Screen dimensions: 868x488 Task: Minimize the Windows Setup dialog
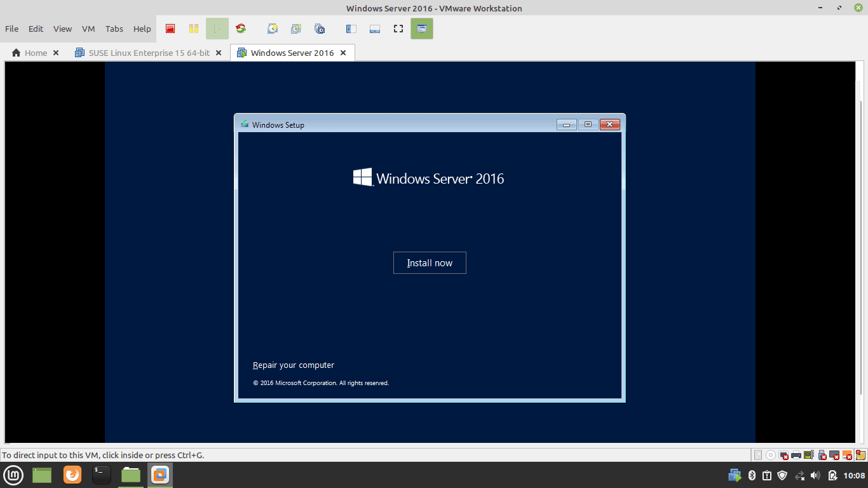point(566,125)
